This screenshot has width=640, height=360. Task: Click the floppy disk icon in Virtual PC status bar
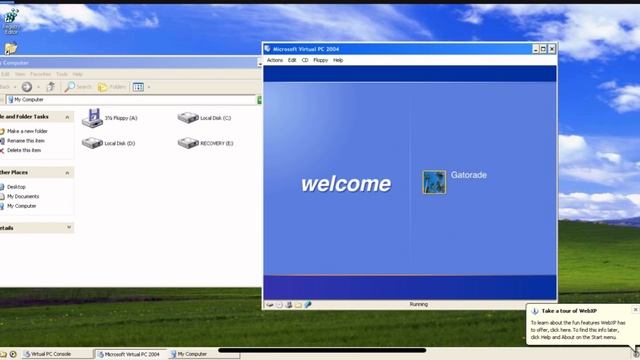289,305
